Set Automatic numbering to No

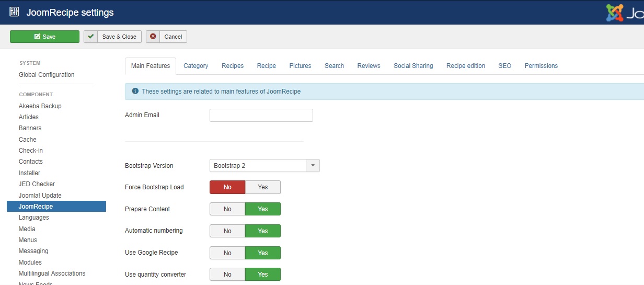click(x=227, y=231)
